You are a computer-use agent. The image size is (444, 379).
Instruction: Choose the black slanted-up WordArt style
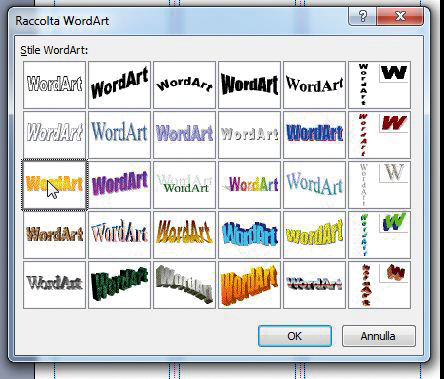(x=120, y=85)
